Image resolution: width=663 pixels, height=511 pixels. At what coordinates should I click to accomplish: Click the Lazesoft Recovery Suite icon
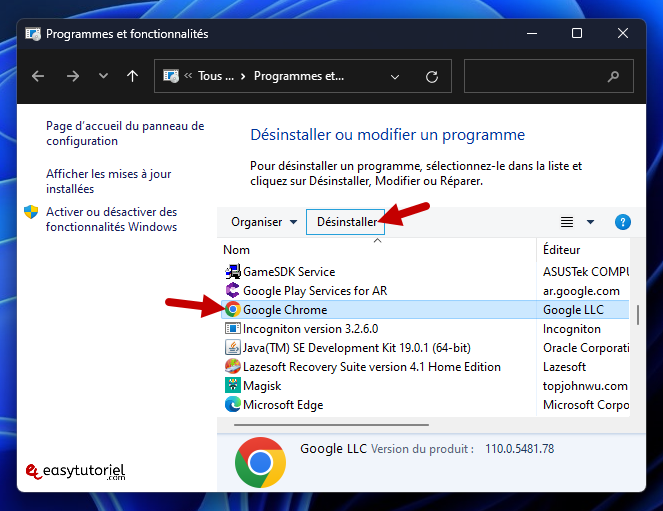[x=233, y=366]
